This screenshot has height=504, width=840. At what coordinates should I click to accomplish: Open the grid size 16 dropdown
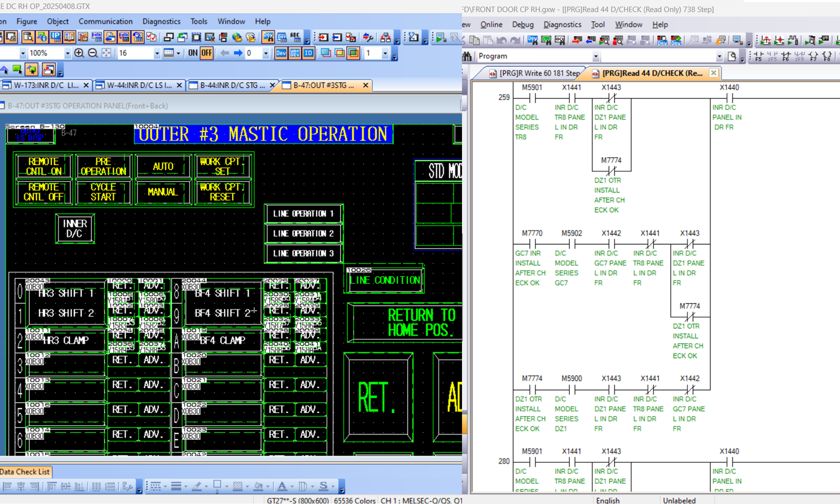pyautogui.click(x=157, y=53)
